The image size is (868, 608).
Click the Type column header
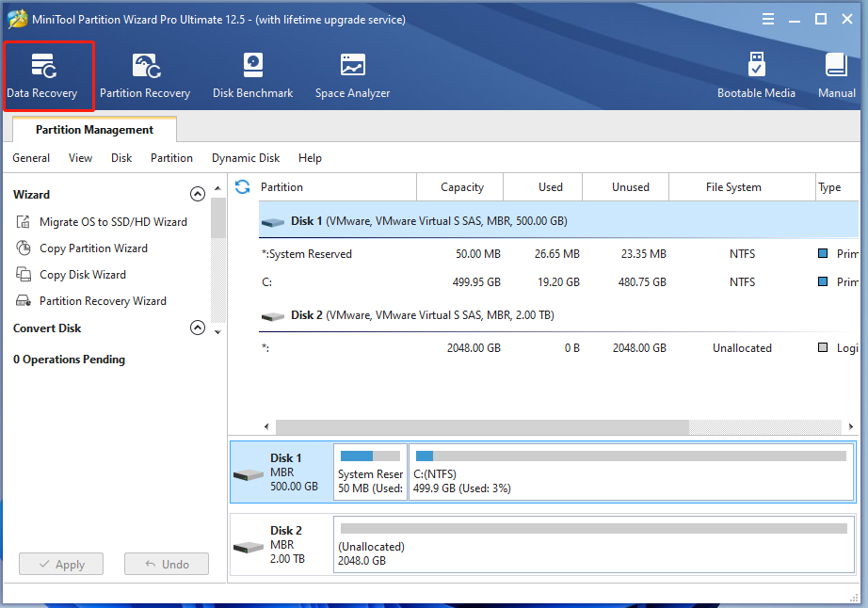[x=838, y=187]
